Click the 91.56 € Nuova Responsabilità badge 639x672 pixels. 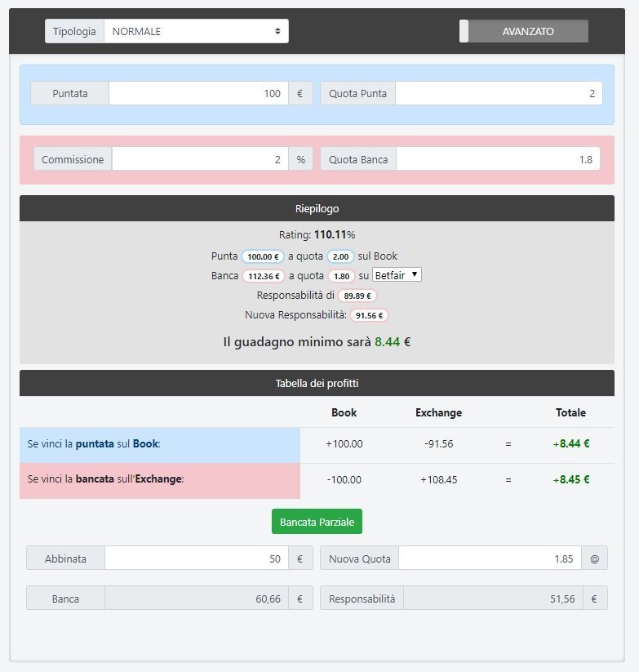pos(369,315)
